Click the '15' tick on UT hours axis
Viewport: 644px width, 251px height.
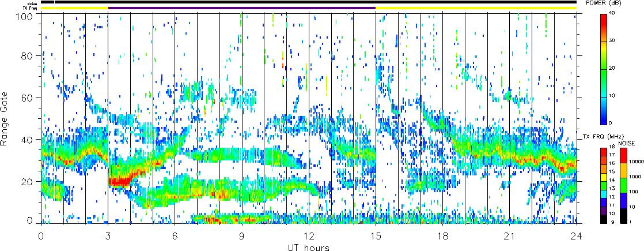point(376,236)
